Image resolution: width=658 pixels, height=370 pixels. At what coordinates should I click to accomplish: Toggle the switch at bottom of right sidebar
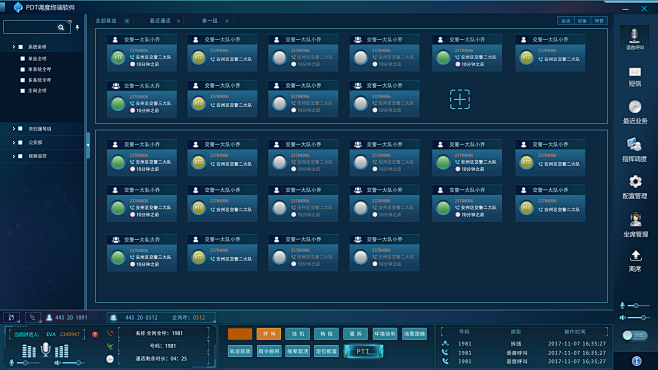(x=634, y=335)
